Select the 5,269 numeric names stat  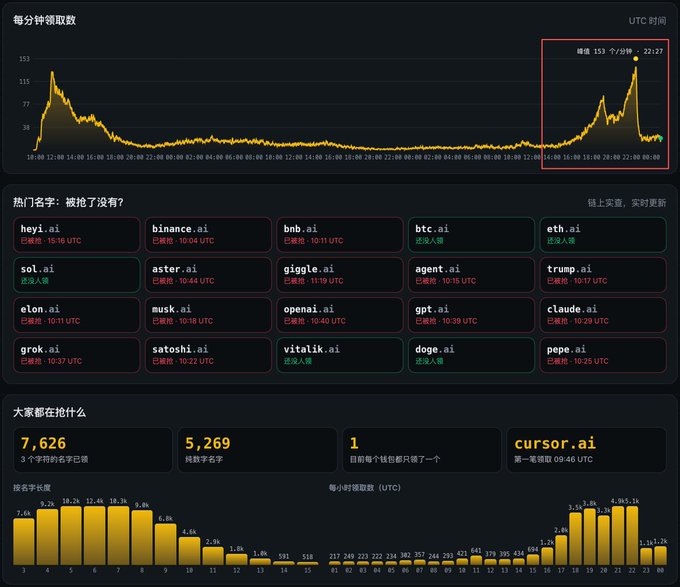[257, 450]
